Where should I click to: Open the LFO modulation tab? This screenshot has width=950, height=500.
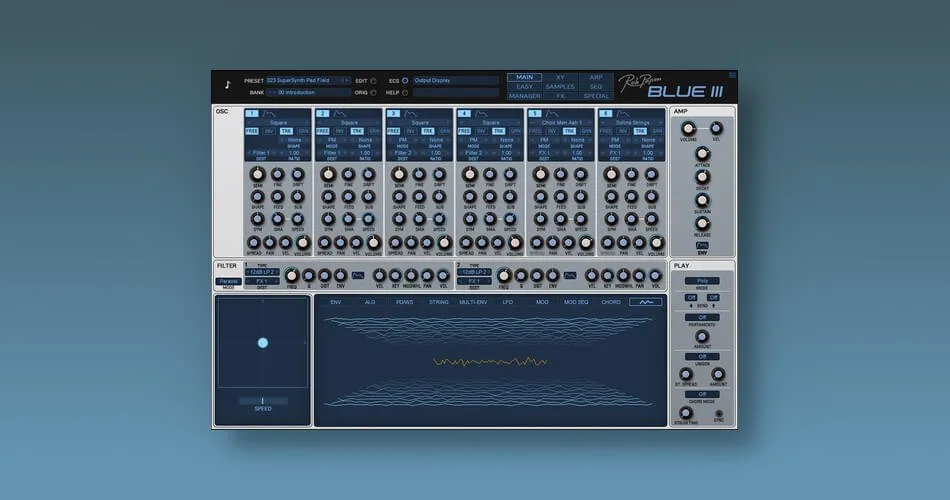pyautogui.click(x=507, y=301)
